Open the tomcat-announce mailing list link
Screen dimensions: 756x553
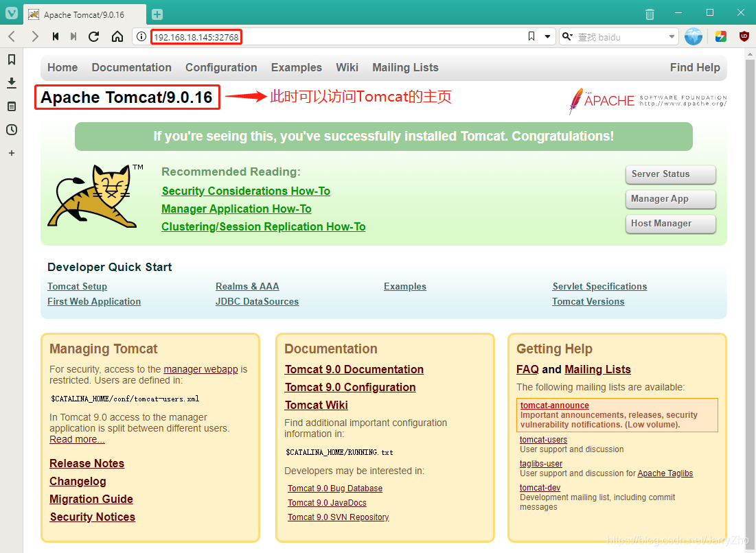click(554, 405)
